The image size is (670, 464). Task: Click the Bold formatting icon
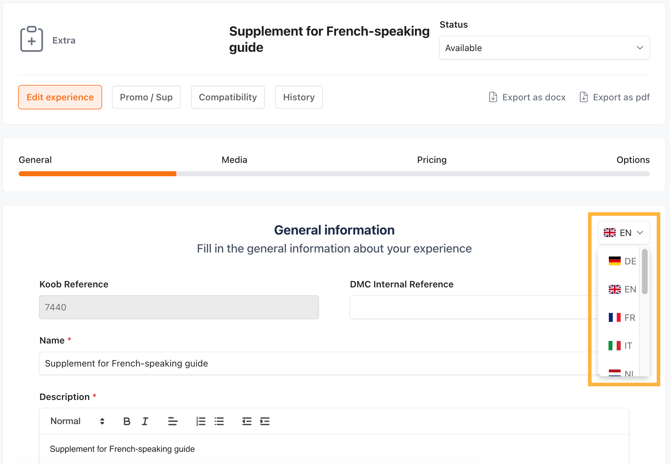coord(127,421)
